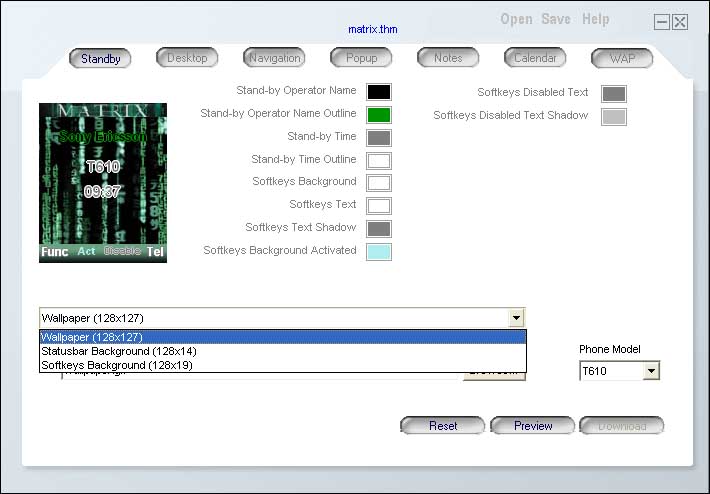This screenshot has width=710, height=494.
Task: Change Softkeys Disabled Text color
Action: (x=614, y=94)
